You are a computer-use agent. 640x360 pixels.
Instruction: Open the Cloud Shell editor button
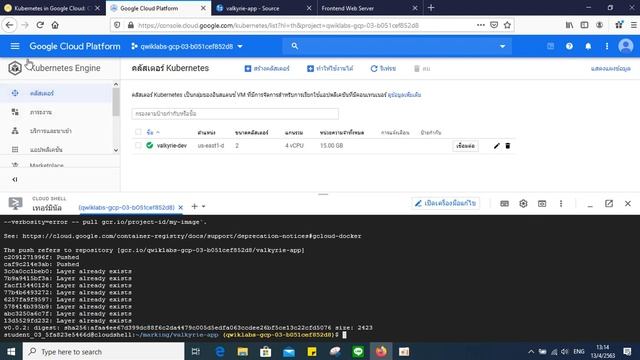(446, 203)
